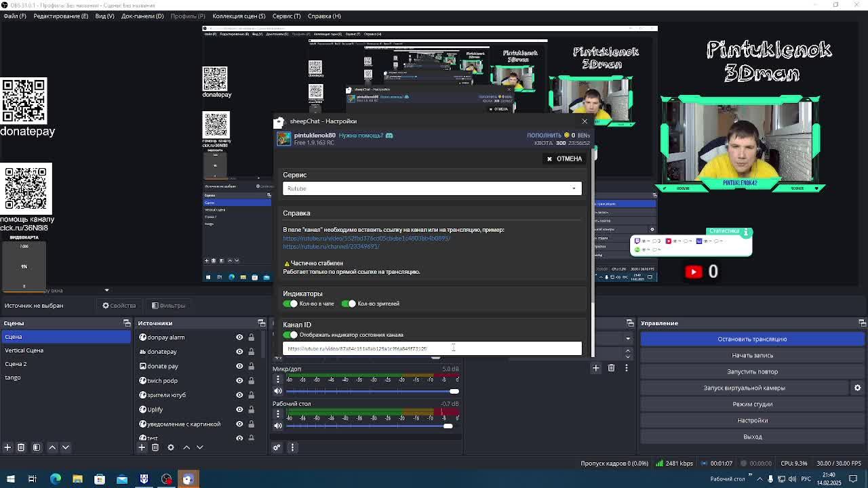Show hidden system tray icons
Image resolution: width=868 pixels, height=488 pixels.
click(x=759, y=479)
